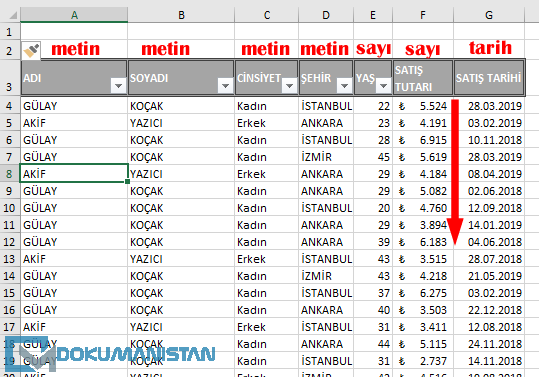Screen dimensions: 539x377
Task: Select empty cell A1
Action: coord(74,32)
